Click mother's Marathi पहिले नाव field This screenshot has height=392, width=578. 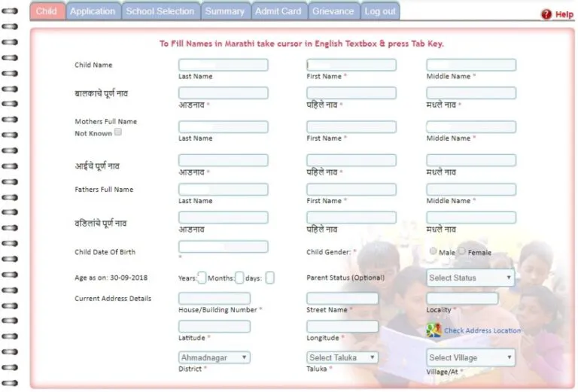351,160
